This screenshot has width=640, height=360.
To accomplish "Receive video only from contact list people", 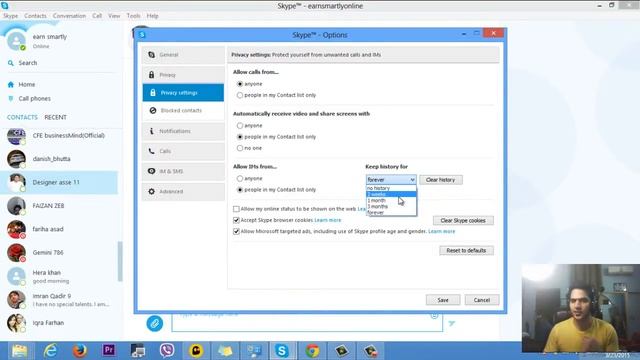I will [240, 137].
